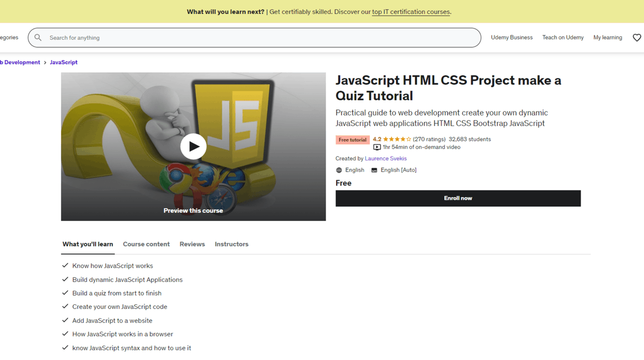Select the JavaScript breadcrumb item
This screenshot has width=644, height=360.
(63, 62)
